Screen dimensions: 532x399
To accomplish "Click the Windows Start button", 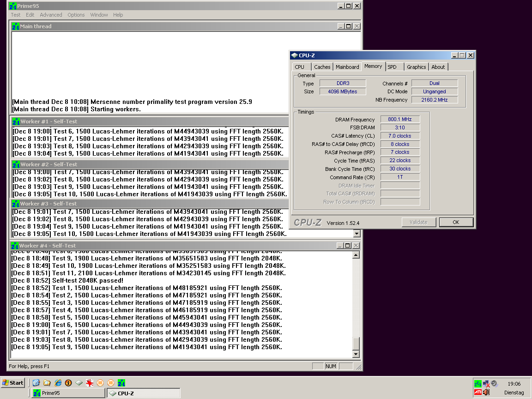I will (13, 383).
